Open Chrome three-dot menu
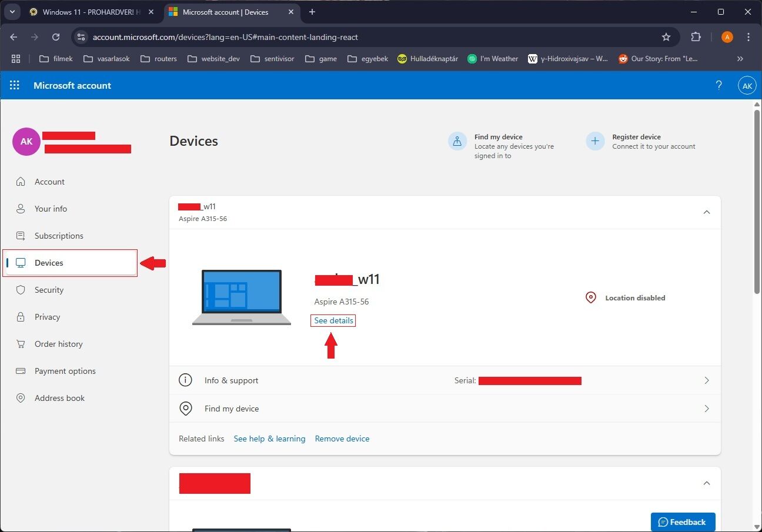 coord(748,37)
